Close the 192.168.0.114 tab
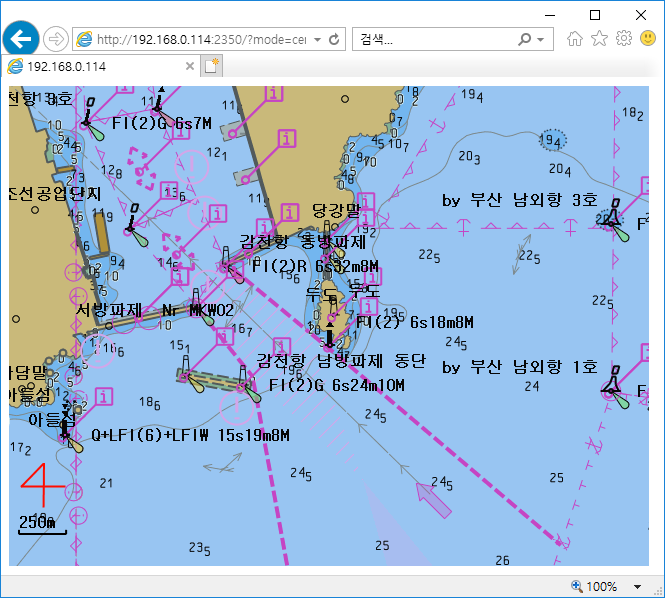The image size is (665, 598). pyautogui.click(x=188, y=66)
